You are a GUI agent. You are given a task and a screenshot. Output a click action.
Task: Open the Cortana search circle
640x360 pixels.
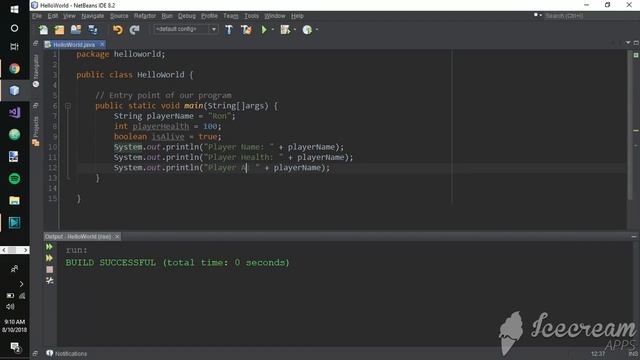point(14,28)
